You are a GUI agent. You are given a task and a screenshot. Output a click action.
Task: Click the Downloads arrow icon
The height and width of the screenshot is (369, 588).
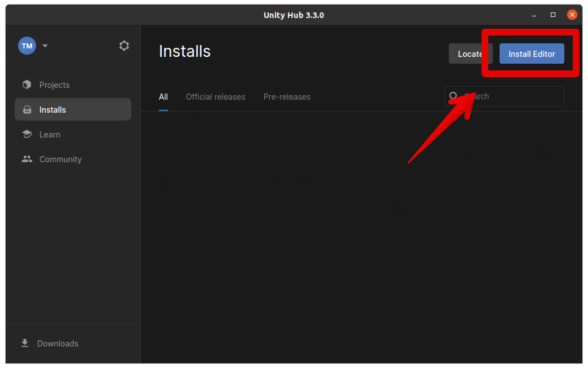click(x=25, y=343)
